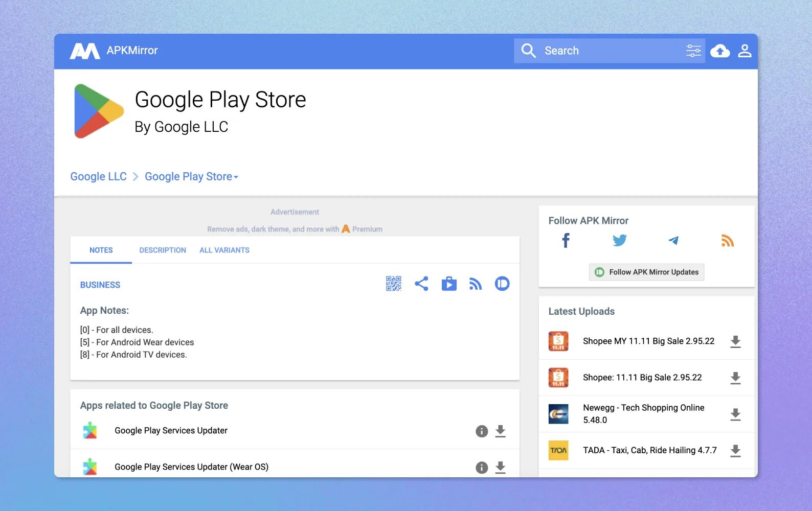Expand the Google Play Store breadcrumb dropdown
The height and width of the screenshot is (511, 812).
pos(191,176)
